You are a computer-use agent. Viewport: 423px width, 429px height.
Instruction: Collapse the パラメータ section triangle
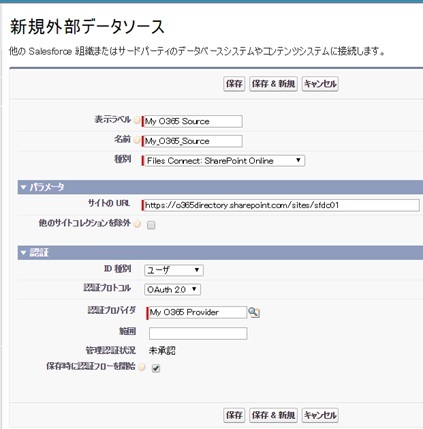pos(23,187)
